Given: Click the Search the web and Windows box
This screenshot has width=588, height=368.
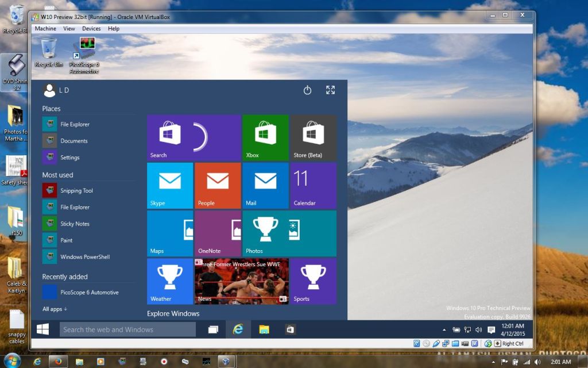Looking at the screenshot, I should (x=127, y=329).
